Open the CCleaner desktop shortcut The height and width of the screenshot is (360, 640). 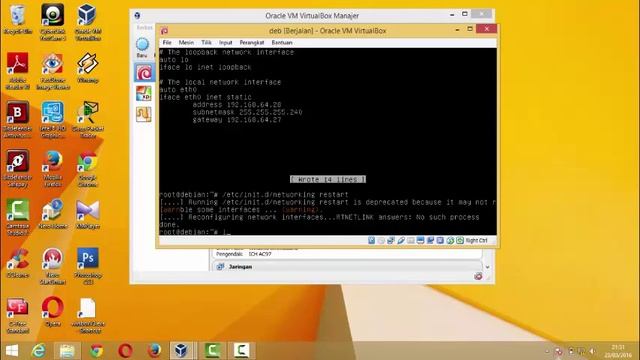tap(18, 262)
